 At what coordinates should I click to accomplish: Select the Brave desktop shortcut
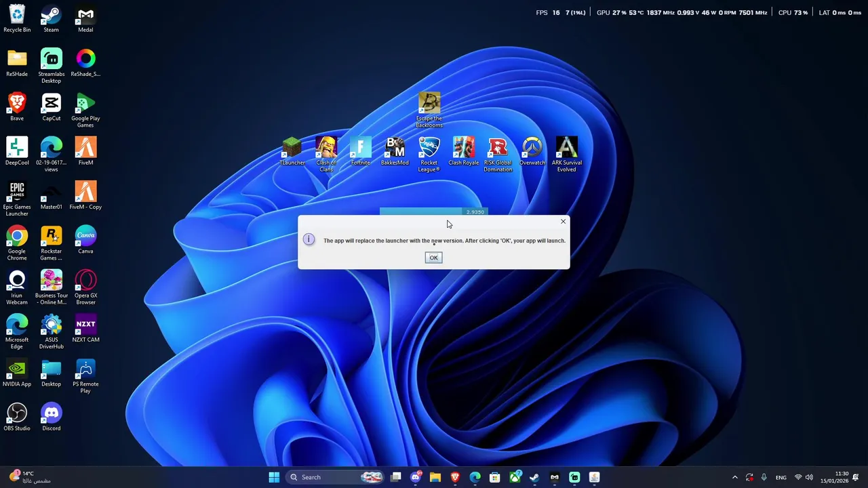tap(17, 107)
